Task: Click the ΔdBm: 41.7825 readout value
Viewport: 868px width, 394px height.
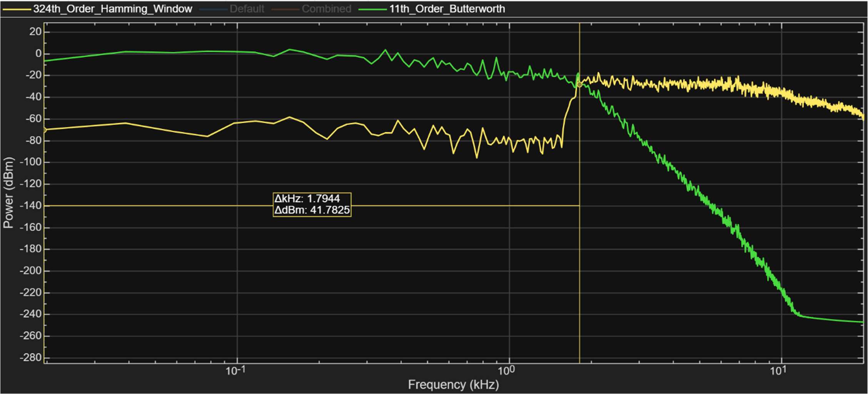Action: [x=312, y=210]
